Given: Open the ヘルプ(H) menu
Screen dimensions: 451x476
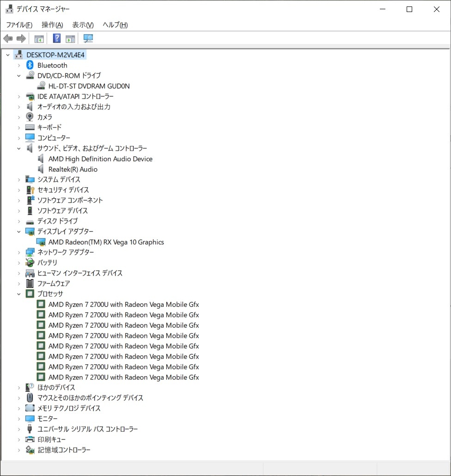Looking at the screenshot, I should point(115,25).
